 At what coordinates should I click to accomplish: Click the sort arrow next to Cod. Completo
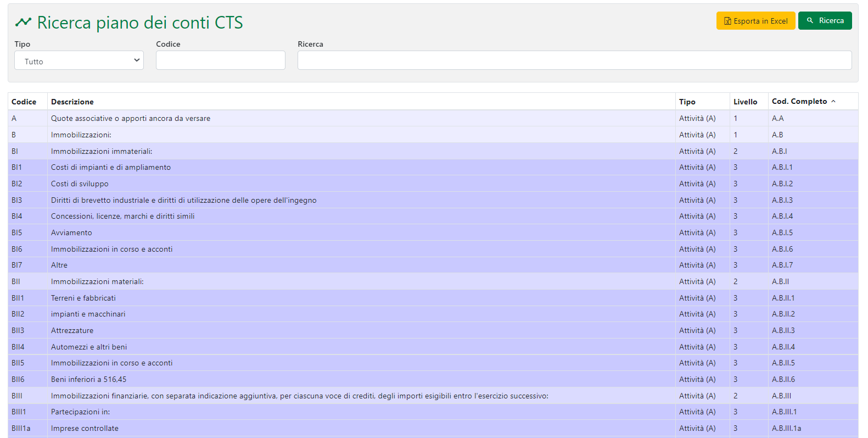pos(833,101)
